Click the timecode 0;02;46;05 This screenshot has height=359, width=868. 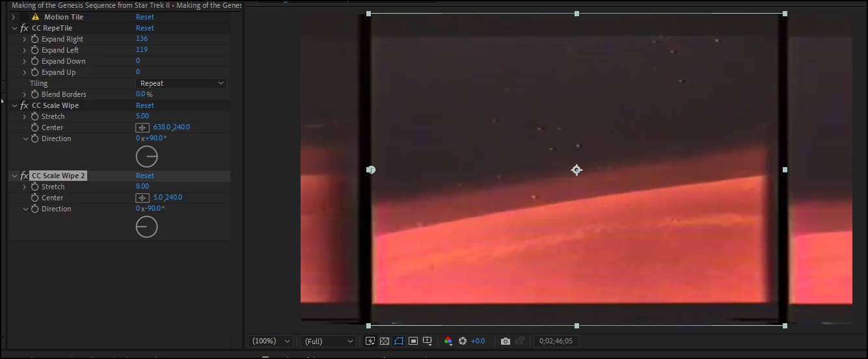(555, 341)
